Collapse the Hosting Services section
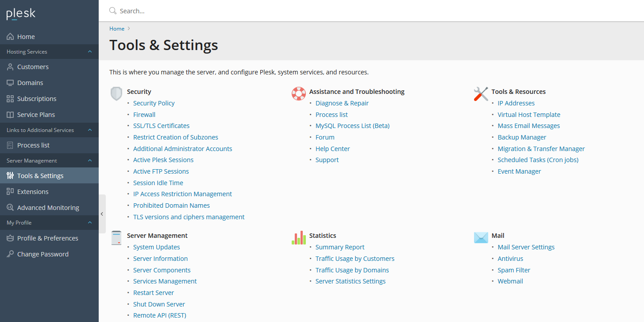The width and height of the screenshot is (644, 322). (90, 52)
